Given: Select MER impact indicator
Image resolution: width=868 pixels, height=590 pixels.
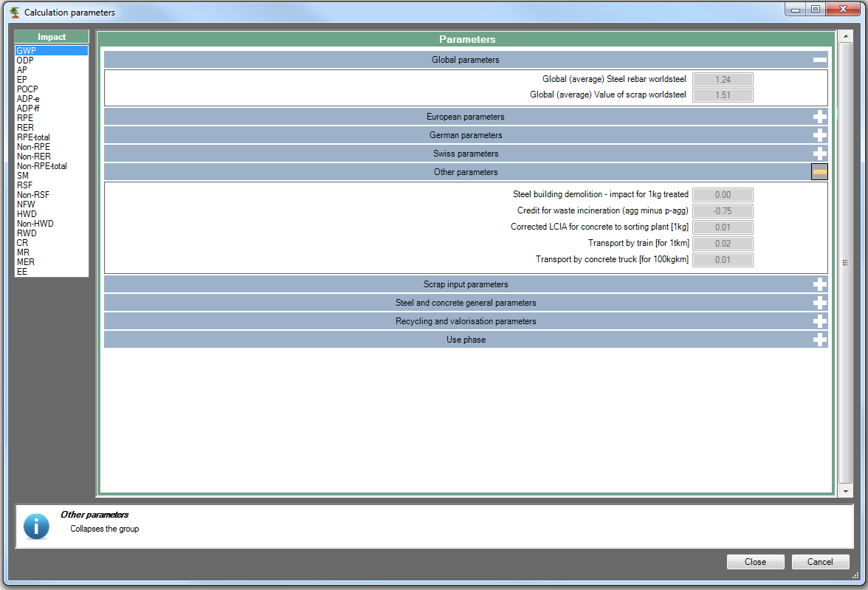Looking at the screenshot, I should tap(52, 262).
